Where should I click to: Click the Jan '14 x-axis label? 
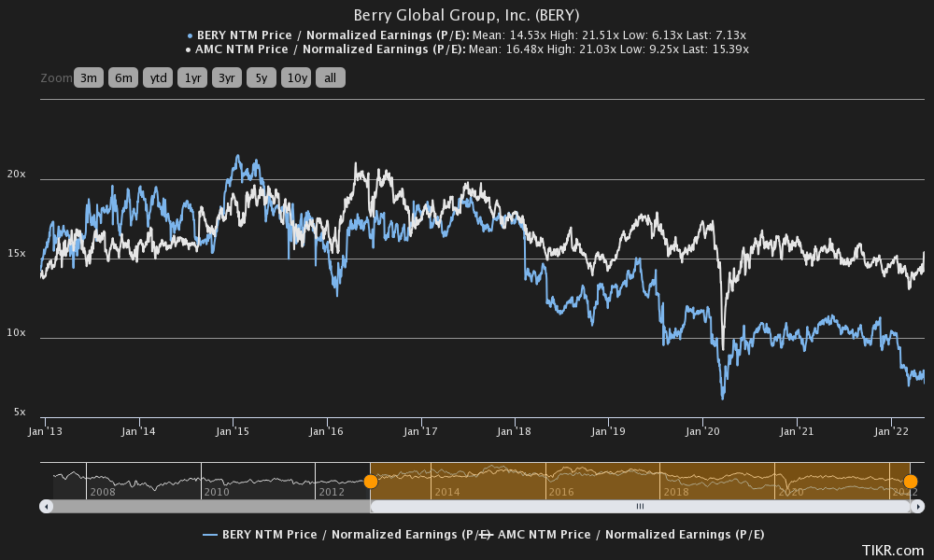point(138,431)
